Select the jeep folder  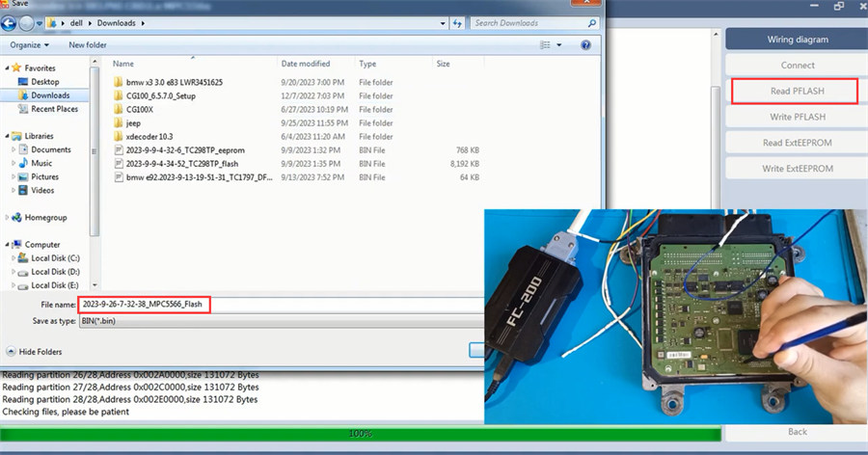pos(133,122)
